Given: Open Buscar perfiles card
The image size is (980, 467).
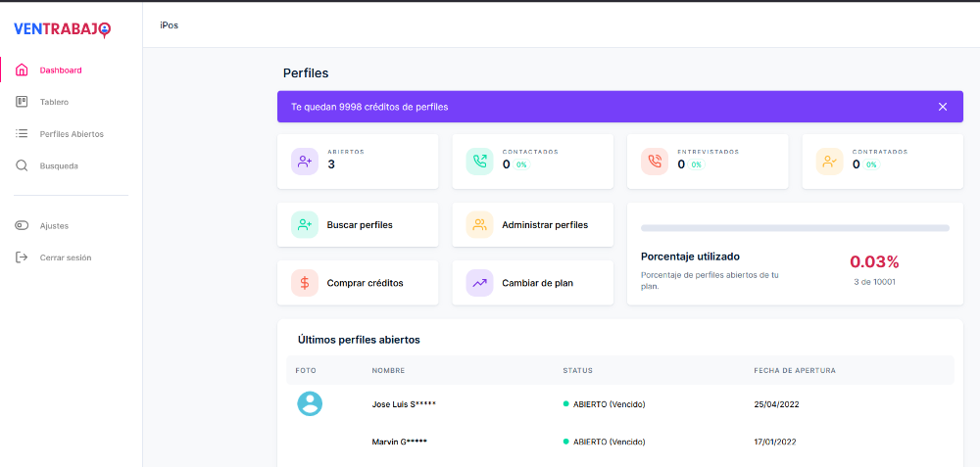Looking at the screenshot, I should pos(358,225).
